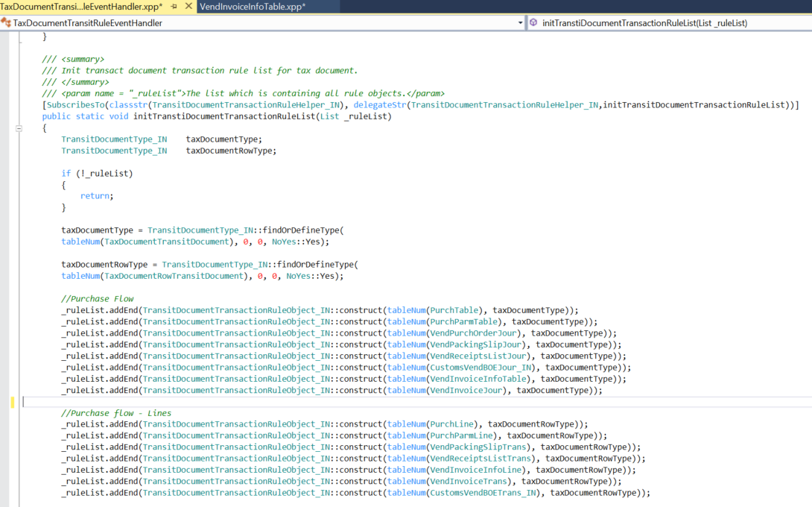Click the taxDocumentRowType variable declaration
This screenshot has height=507, width=812.
click(x=231, y=151)
